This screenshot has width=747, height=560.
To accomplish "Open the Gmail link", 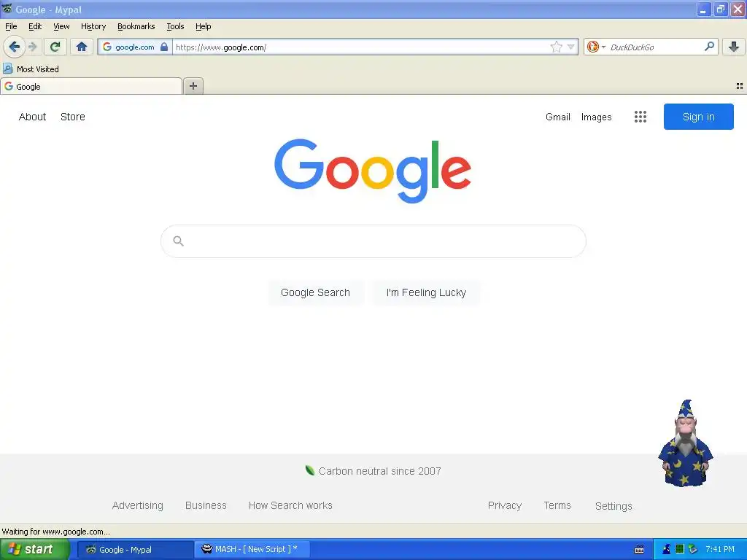I will [x=558, y=117].
